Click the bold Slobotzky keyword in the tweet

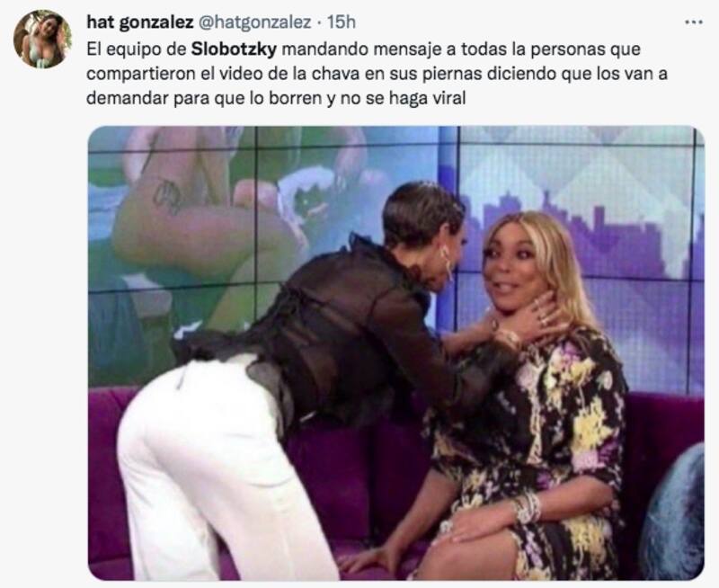234,49
